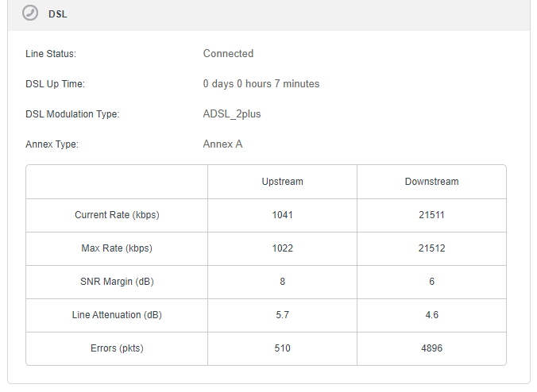
Task: Select the downstream attenuation value 4.6
Action: (x=431, y=315)
